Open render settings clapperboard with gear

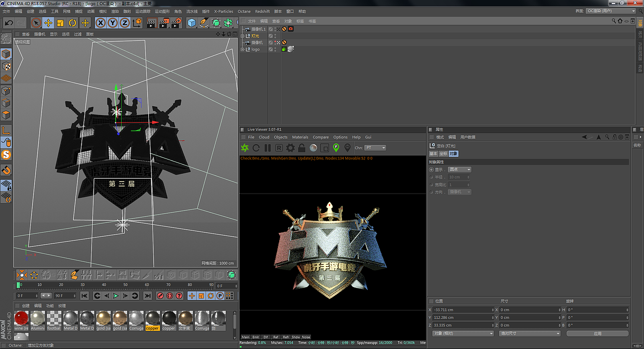tap(176, 23)
